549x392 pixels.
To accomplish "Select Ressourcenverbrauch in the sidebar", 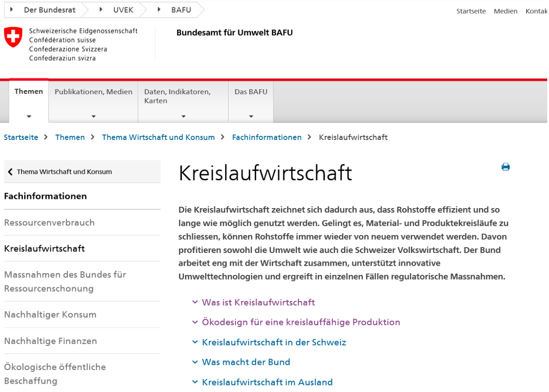I will pyautogui.click(x=49, y=223).
